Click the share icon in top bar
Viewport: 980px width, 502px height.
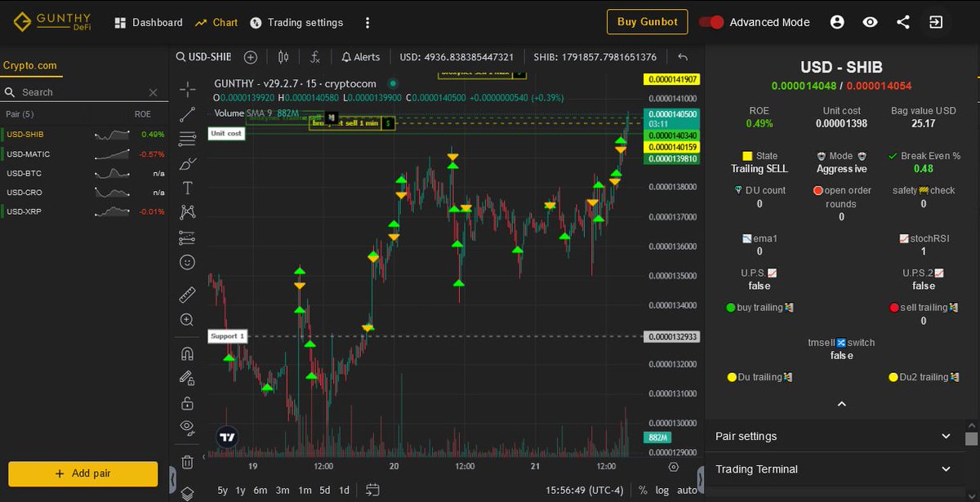click(x=902, y=22)
